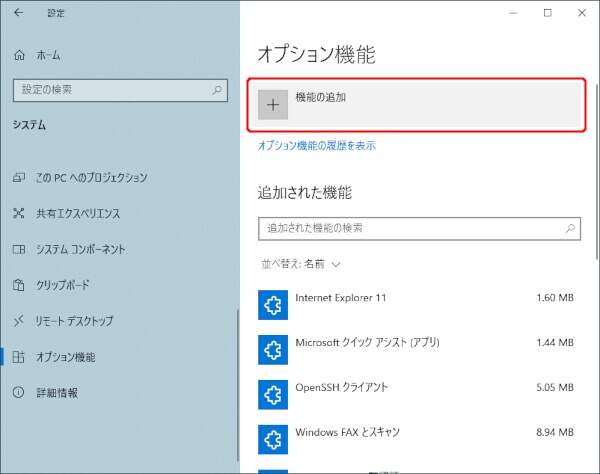Viewport: 600px width, 474px height.
Task: Click the この PC へのプロジェクション icon
Action: (19, 178)
